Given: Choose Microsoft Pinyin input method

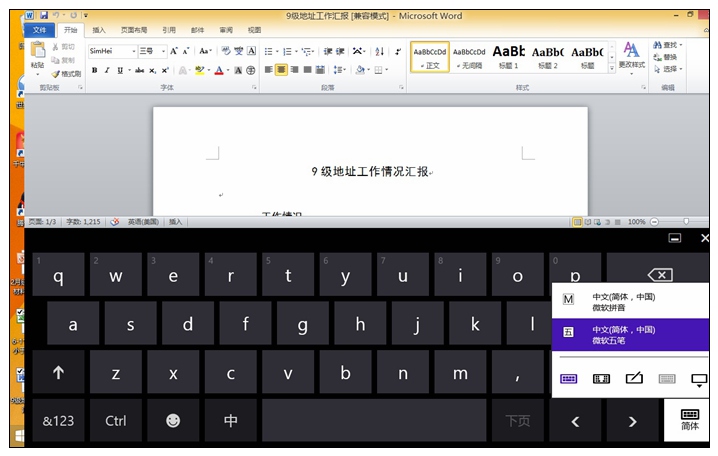Looking at the screenshot, I should click(x=630, y=302).
